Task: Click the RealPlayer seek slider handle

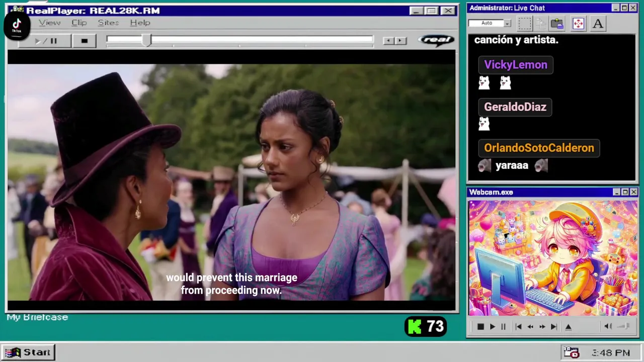Action: [146, 40]
